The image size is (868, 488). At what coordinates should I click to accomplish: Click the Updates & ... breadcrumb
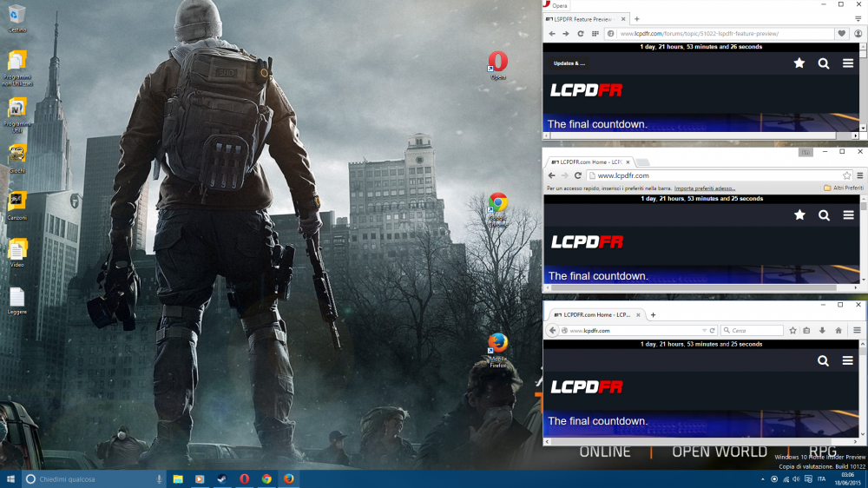pos(569,63)
